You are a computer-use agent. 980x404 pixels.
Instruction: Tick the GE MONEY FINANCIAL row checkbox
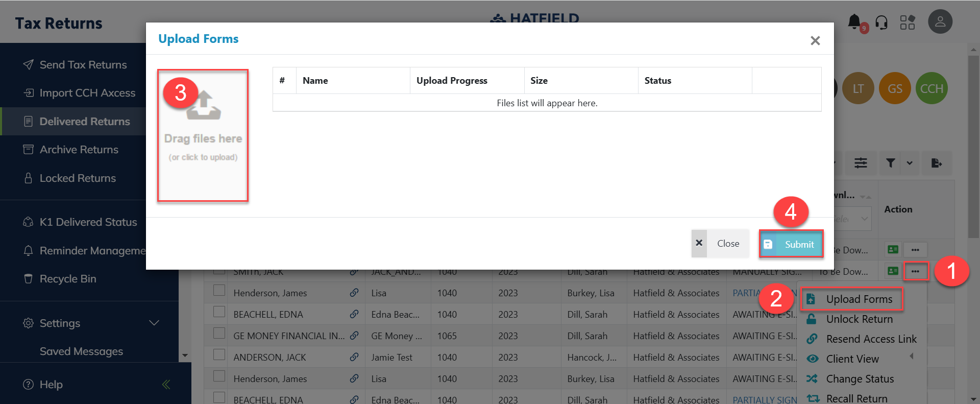point(219,334)
